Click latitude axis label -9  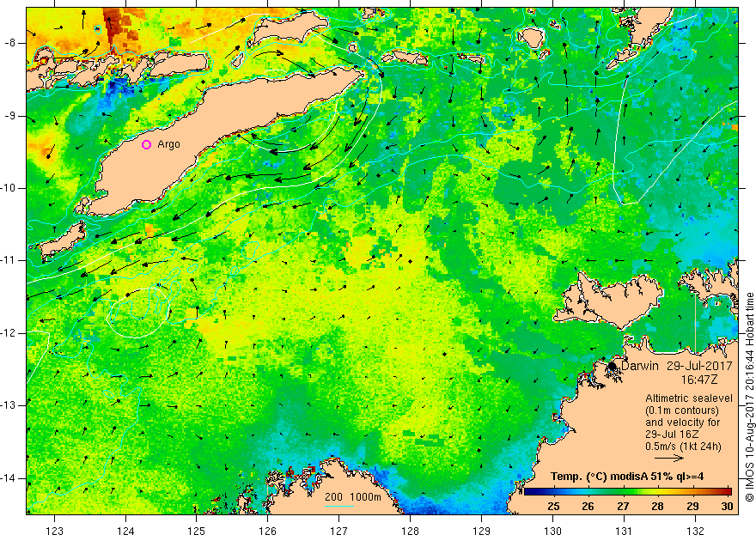coord(11,116)
